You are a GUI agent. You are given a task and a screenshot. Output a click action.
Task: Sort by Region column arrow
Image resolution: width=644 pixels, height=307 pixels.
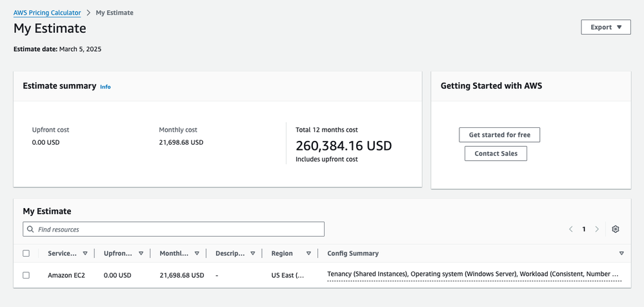308,253
